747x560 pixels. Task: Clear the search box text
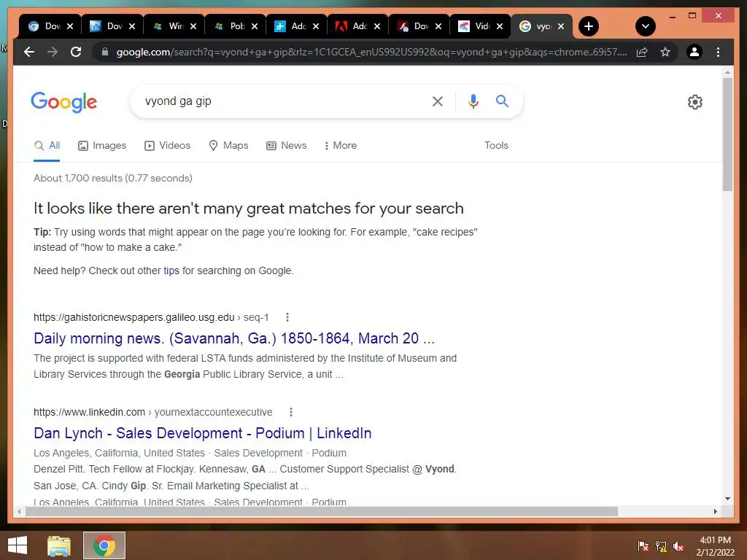438,101
